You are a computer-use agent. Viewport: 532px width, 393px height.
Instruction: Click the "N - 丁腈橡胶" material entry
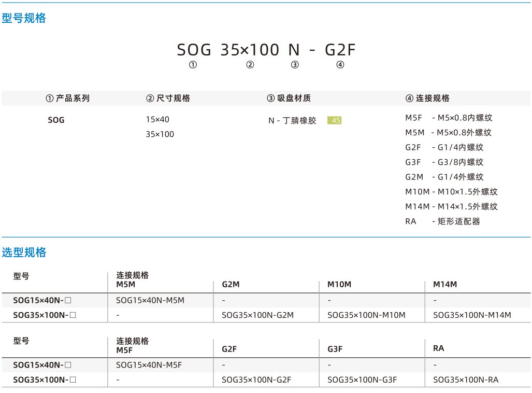[x=292, y=121]
